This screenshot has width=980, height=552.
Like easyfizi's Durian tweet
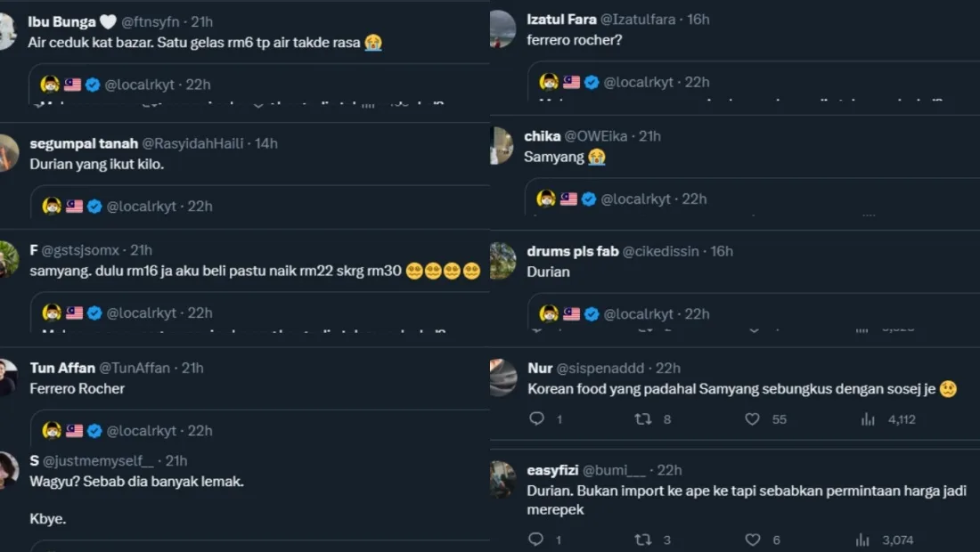753,540
